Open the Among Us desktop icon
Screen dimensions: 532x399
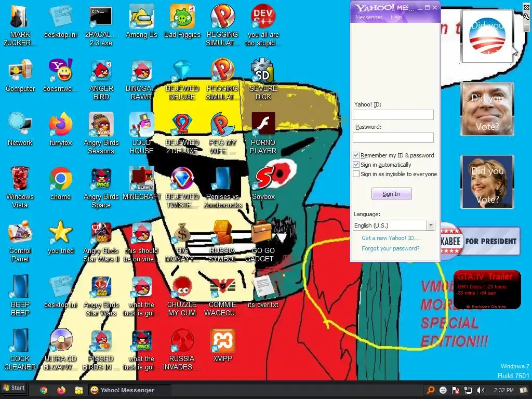click(141, 21)
